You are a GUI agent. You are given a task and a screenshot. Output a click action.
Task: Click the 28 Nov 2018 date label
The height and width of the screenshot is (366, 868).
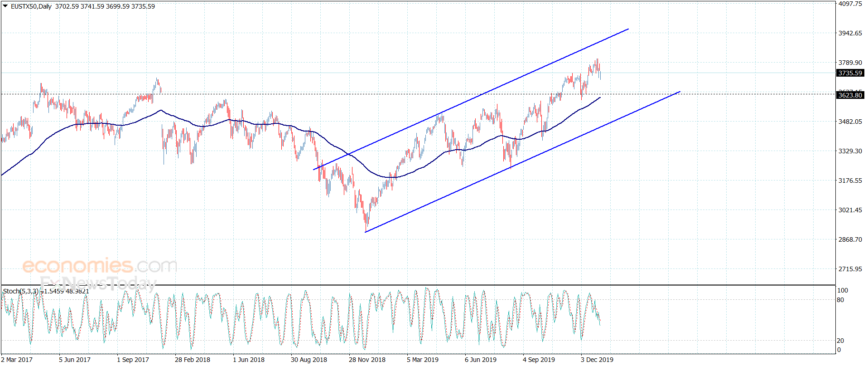tap(367, 360)
